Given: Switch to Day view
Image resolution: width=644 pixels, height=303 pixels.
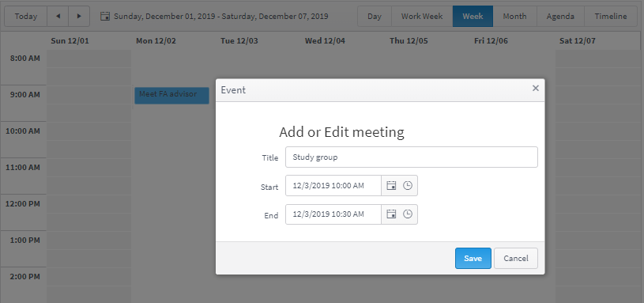Looking at the screenshot, I should (375, 17).
